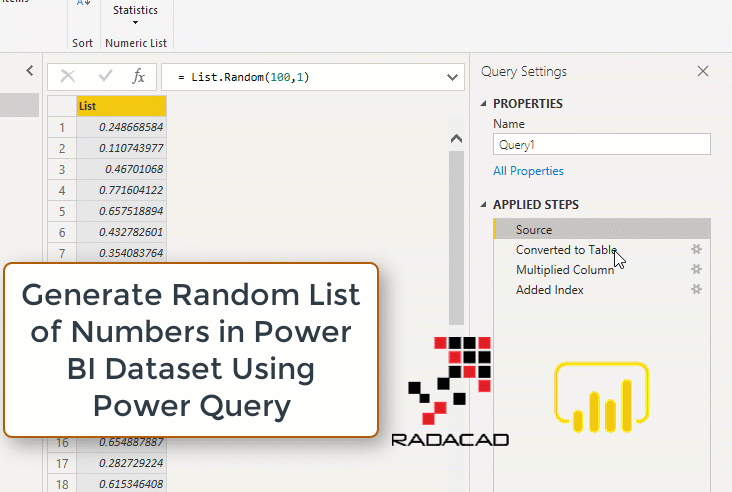Select row 2 value 0.110743977
Image resolution: width=732 pixels, height=492 pixels.
(x=121, y=148)
